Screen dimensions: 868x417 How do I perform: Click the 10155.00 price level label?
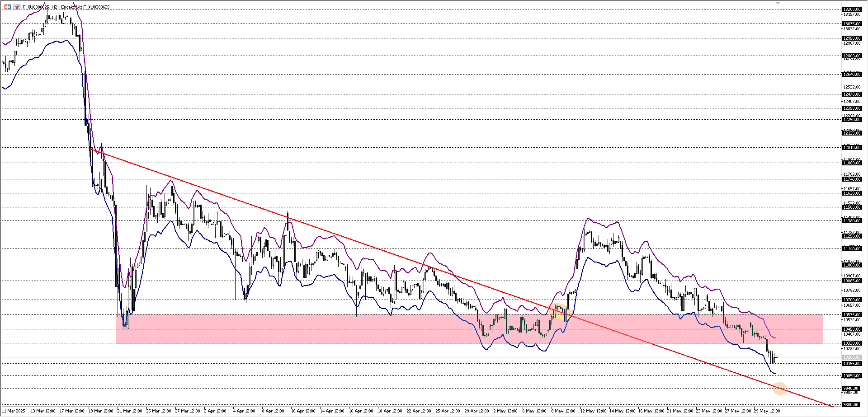pyautogui.click(x=852, y=363)
